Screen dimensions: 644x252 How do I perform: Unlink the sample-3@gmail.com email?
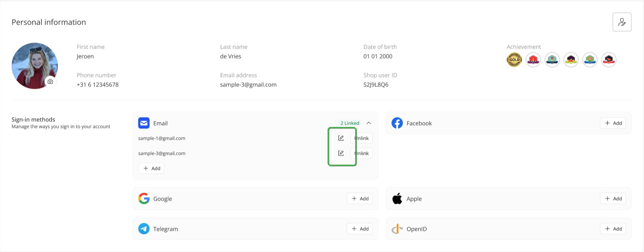361,153
